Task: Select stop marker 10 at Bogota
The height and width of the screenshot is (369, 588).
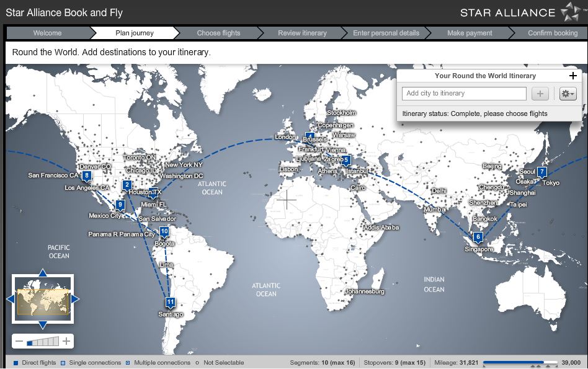Action: click(164, 231)
